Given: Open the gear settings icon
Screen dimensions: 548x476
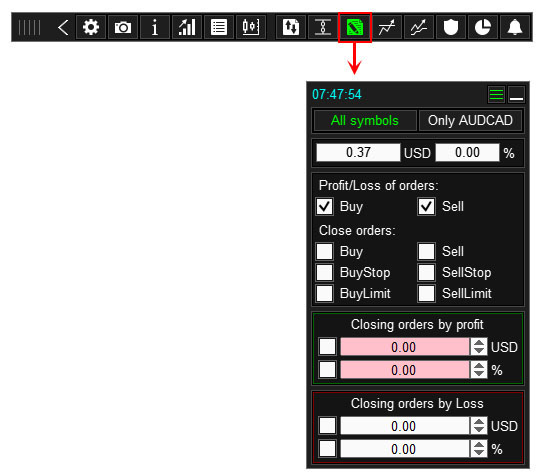Looking at the screenshot, I should coord(91,27).
